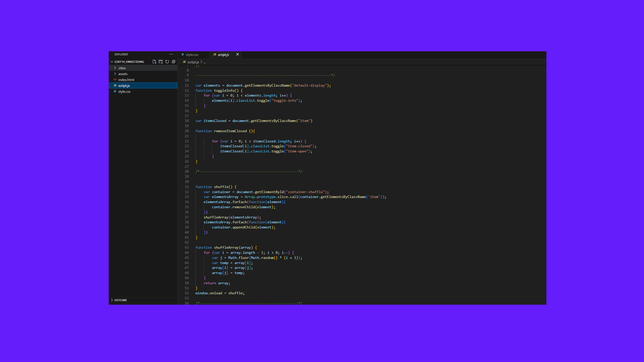This screenshot has width=644, height=362.
Task: Collapse all folders in Explorer
Action: [x=173, y=62]
